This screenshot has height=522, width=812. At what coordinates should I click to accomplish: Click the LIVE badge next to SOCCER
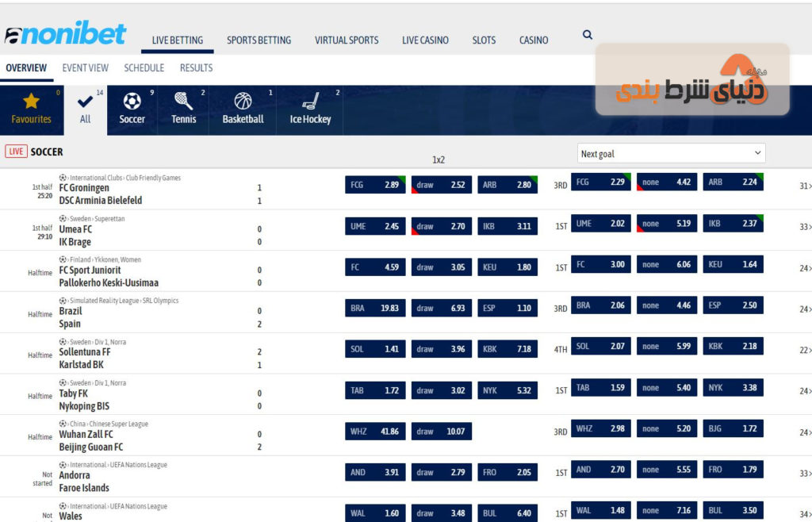[x=16, y=152]
